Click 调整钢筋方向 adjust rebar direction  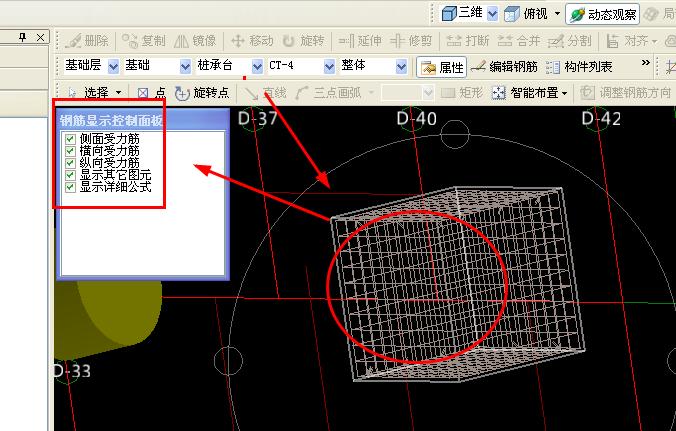coord(626,93)
